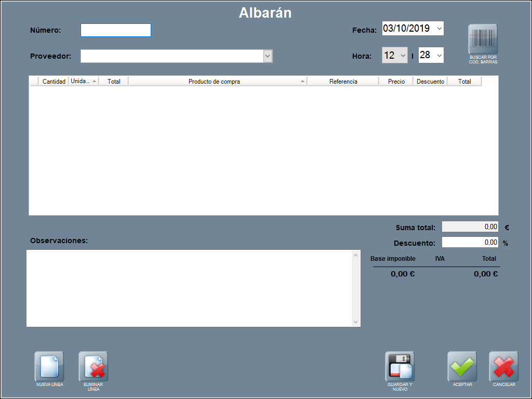The width and height of the screenshot is (532, 399).
Task: Click the Referencia column header
Action: [343, 82]
